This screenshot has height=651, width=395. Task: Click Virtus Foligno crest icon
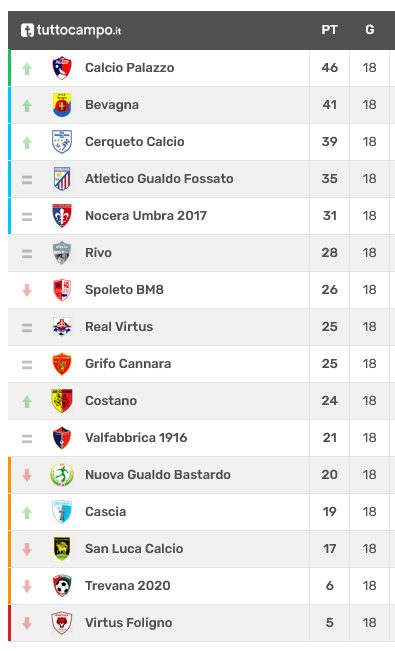(62, 622)
